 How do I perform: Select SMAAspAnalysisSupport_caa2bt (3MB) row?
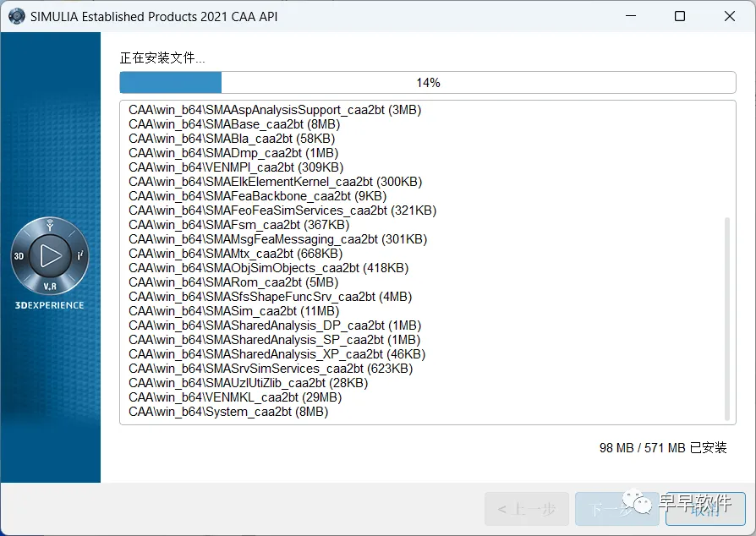[275, 110]
